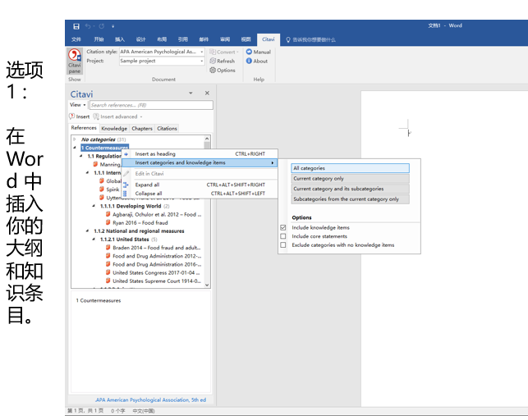The image size is (528, 420).
Task: Choose Insert as heading menu item
Action: [200, 154]
